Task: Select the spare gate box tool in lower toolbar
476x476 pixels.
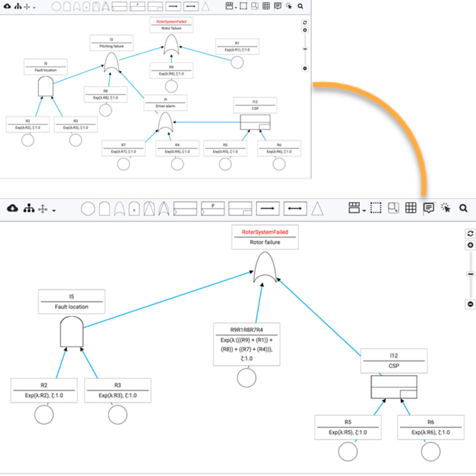Action: pyautogui.click(x=240, y=209)
